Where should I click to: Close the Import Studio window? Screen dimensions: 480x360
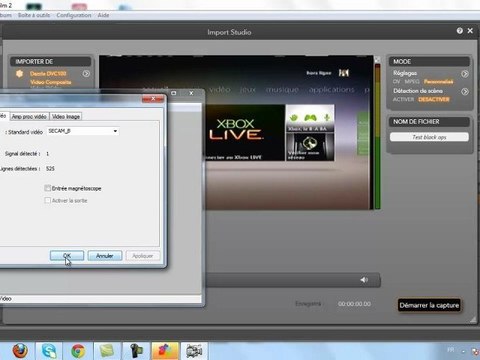[x=470, y=31]
